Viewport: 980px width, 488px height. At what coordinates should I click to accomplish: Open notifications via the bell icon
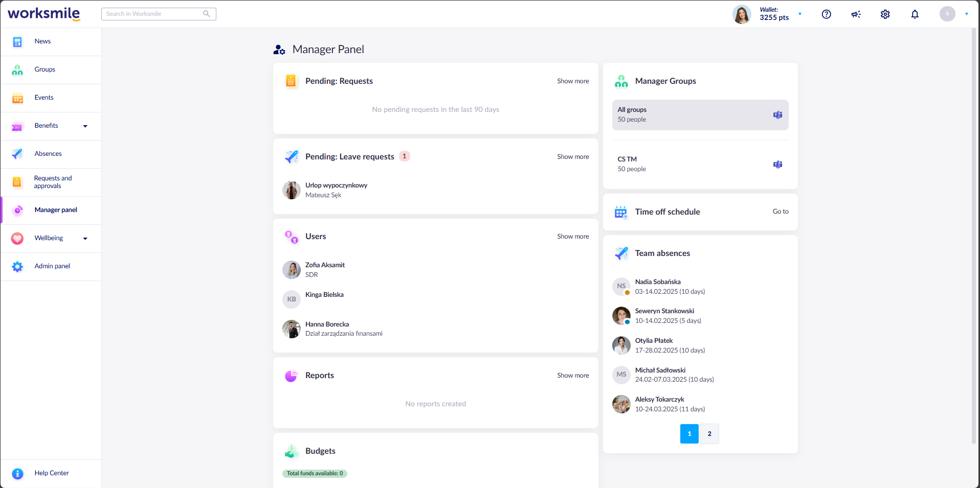915,14
